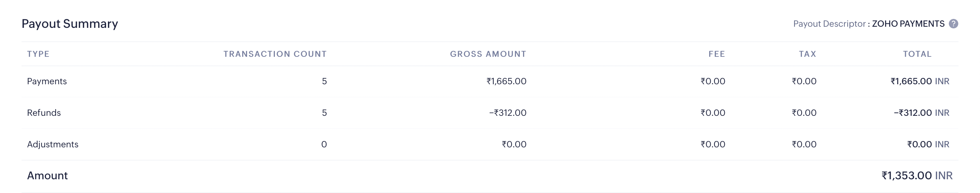Click the Gross Amount column header

pyautogui.click(x=488, y=54)
